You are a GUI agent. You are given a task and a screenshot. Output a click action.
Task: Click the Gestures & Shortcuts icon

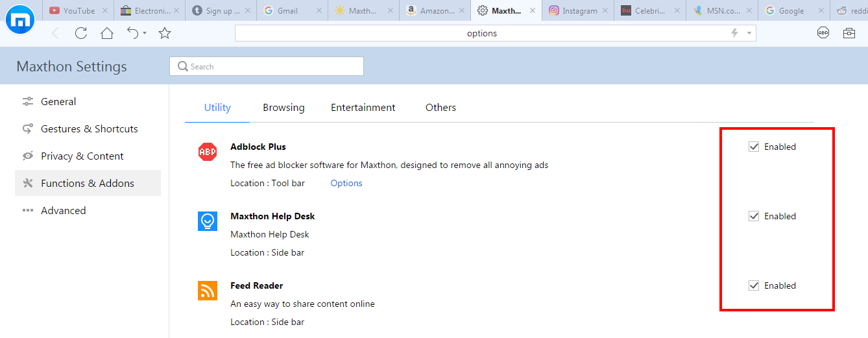(28, 128)
